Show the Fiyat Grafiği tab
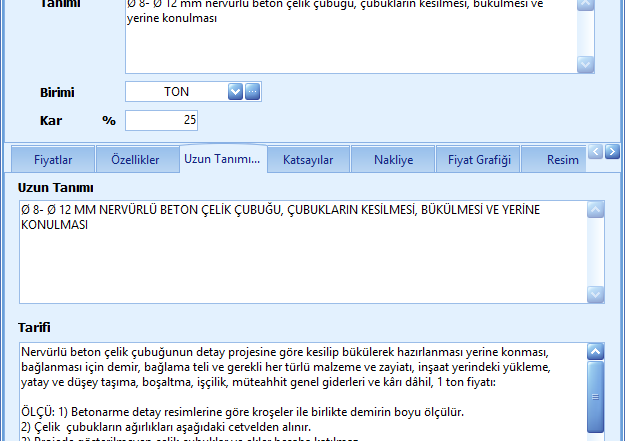This screenshot has height=441, width=625. (479, 159)
